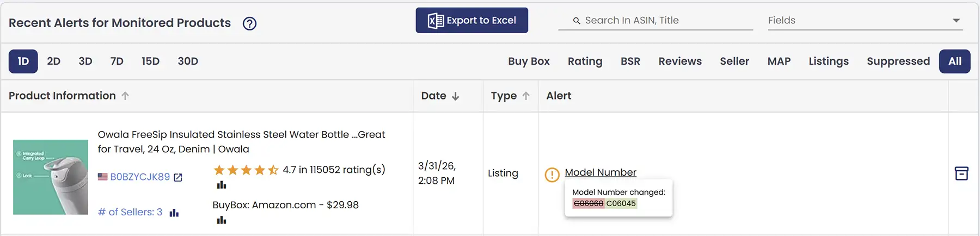
Task: Open the Fields dropdown
Action: 865,21
